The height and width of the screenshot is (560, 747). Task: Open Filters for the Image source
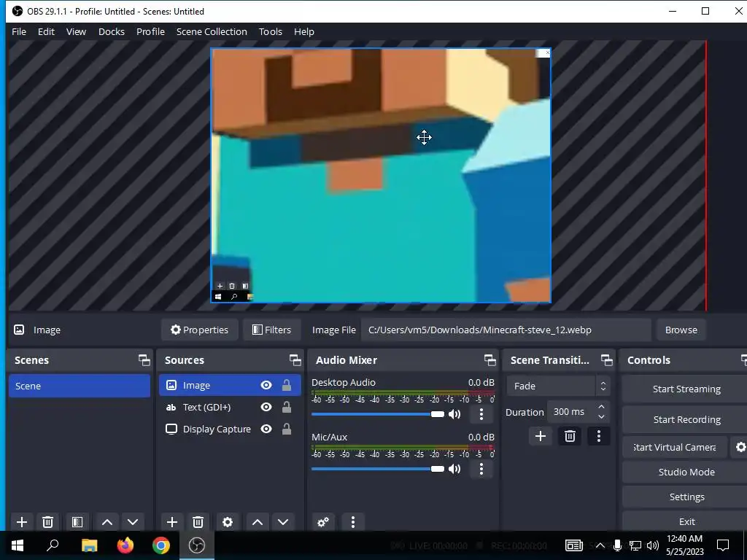[x=272, y=330]
